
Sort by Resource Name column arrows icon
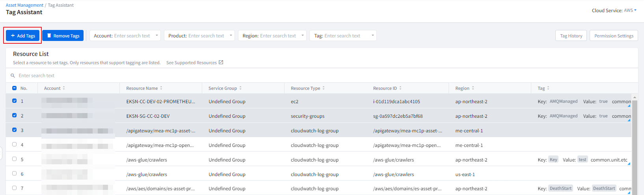161,88
